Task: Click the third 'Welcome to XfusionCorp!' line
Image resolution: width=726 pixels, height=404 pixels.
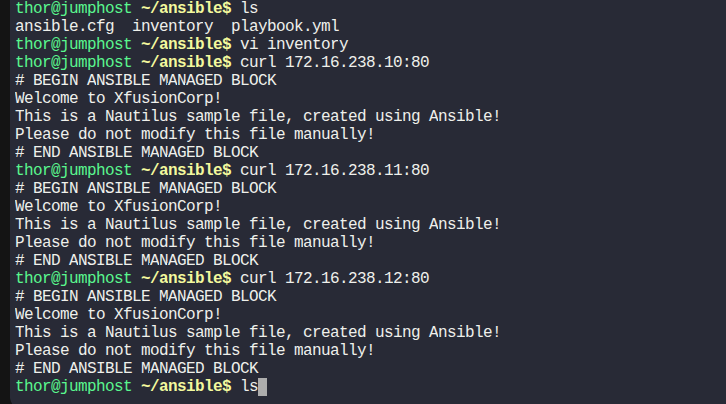Action: point(119,314)
